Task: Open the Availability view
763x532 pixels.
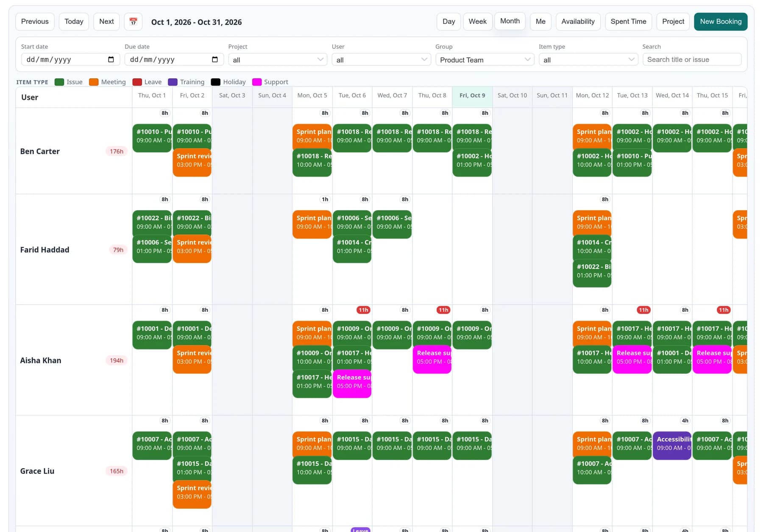Action: (578, 22)
